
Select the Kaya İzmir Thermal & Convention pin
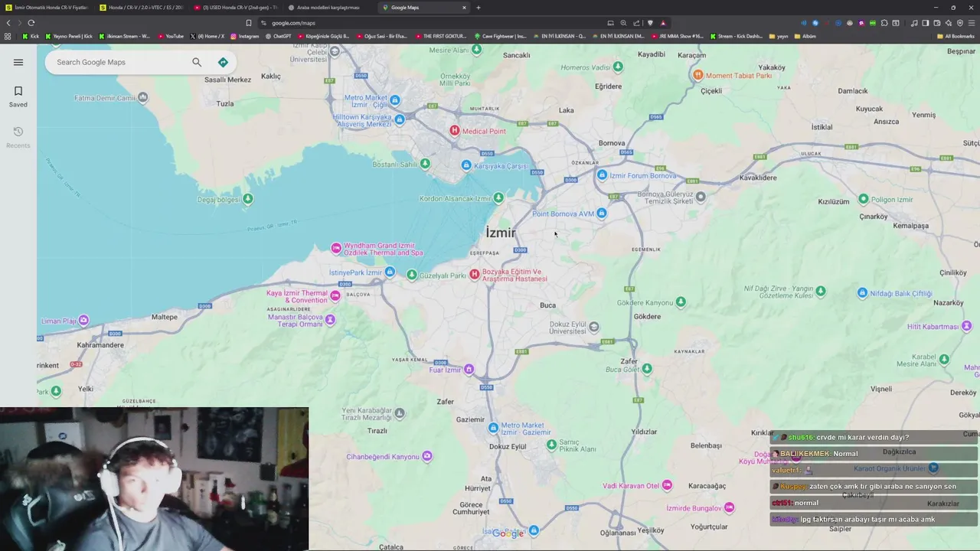click(335, 296)
